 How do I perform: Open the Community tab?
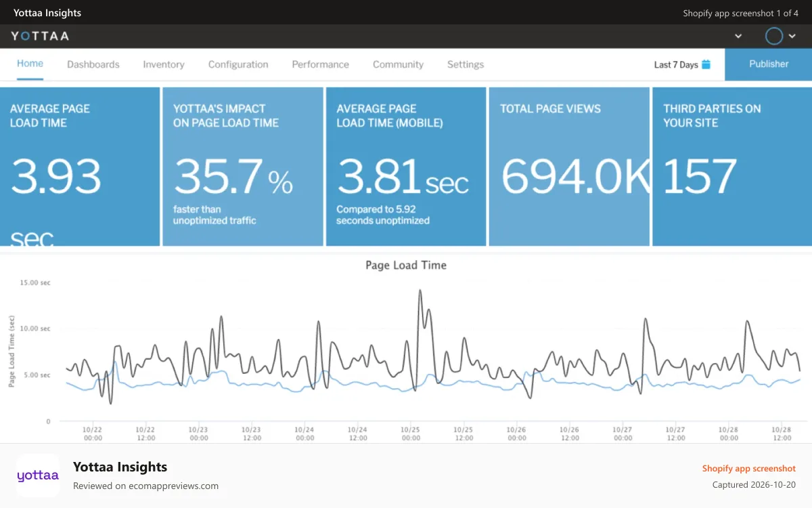click(398, 64)
